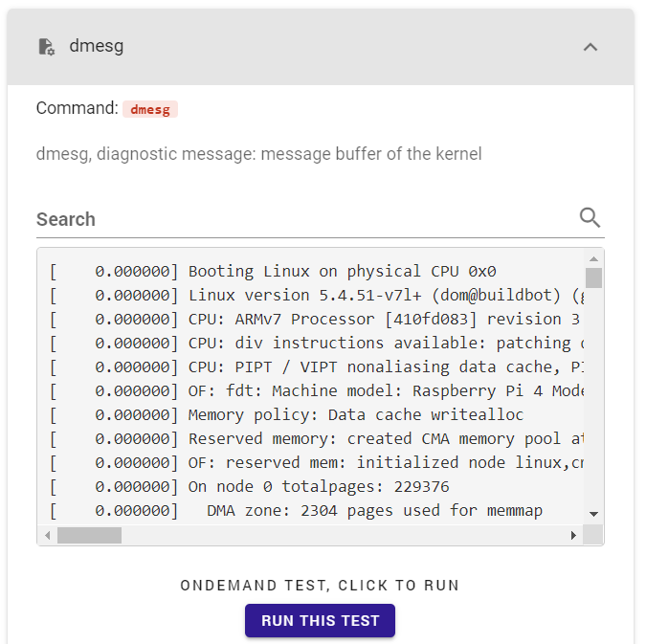Click the horizontal scrollbar thumb

click(x=89, y=535)
